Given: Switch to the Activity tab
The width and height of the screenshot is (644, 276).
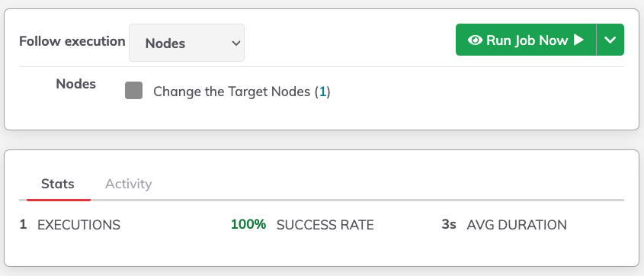Looking at the screenshot, I should click(x=129, y=184).
